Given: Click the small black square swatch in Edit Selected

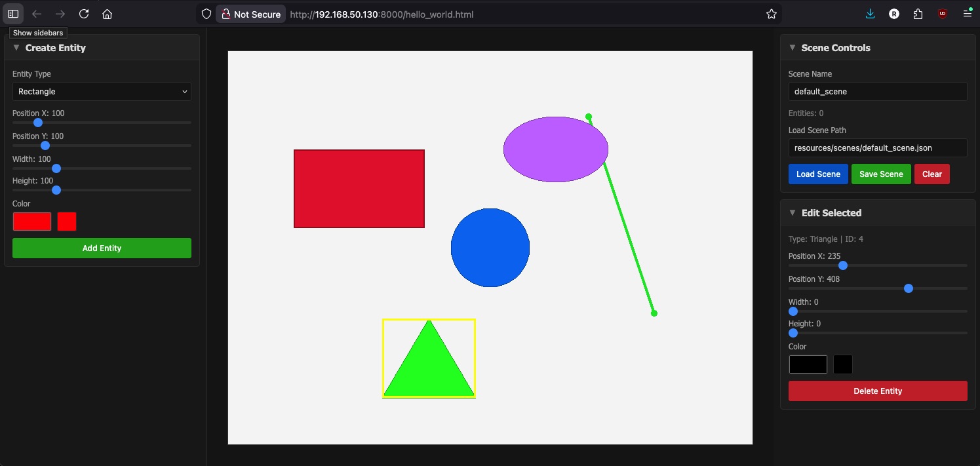Looking at the screenshot, I should 843,364.
